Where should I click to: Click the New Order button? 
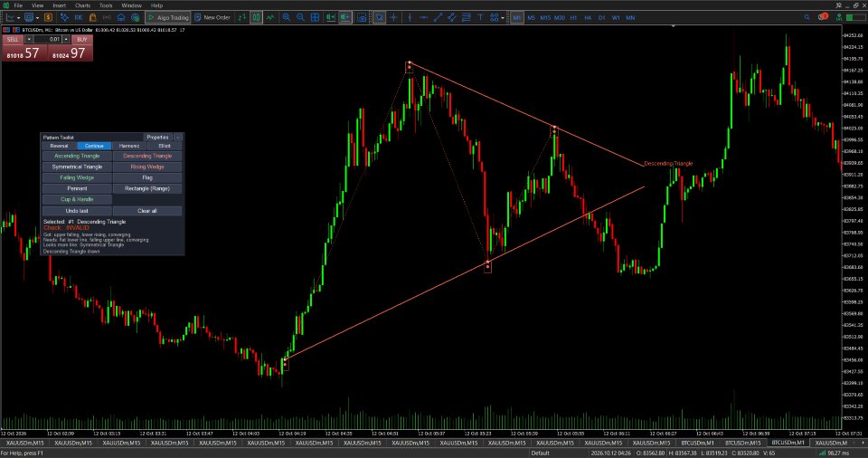[x=212, y=18]
